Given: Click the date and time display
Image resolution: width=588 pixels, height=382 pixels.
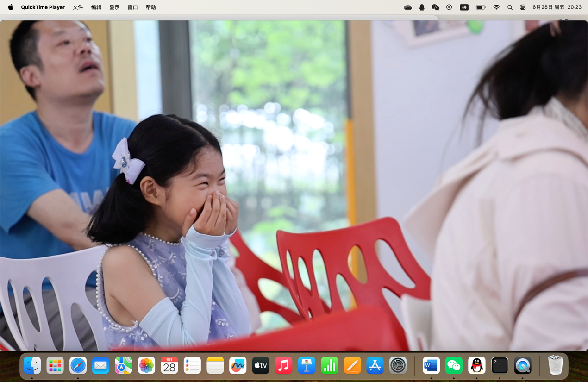Looking at the screenshot, I should (557, 7).
